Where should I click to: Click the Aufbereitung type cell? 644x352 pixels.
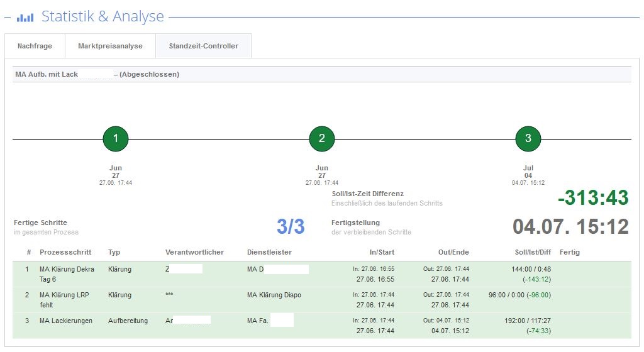pos(128,321)
